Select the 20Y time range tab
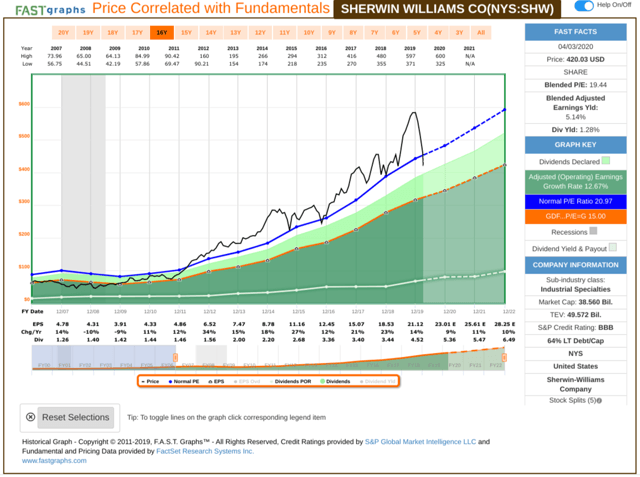The height and width of the screenshot is (477, 640). pyautogui.click(x=63, y=33)
